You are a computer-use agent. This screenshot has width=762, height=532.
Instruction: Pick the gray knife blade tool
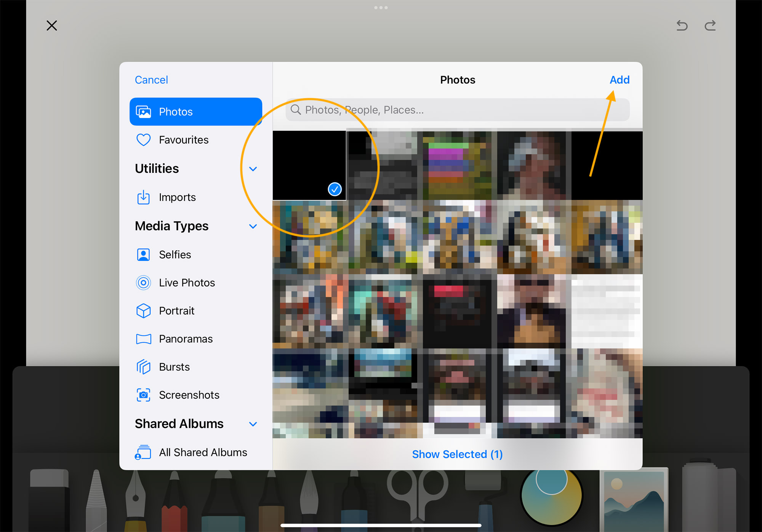point(96,500)
